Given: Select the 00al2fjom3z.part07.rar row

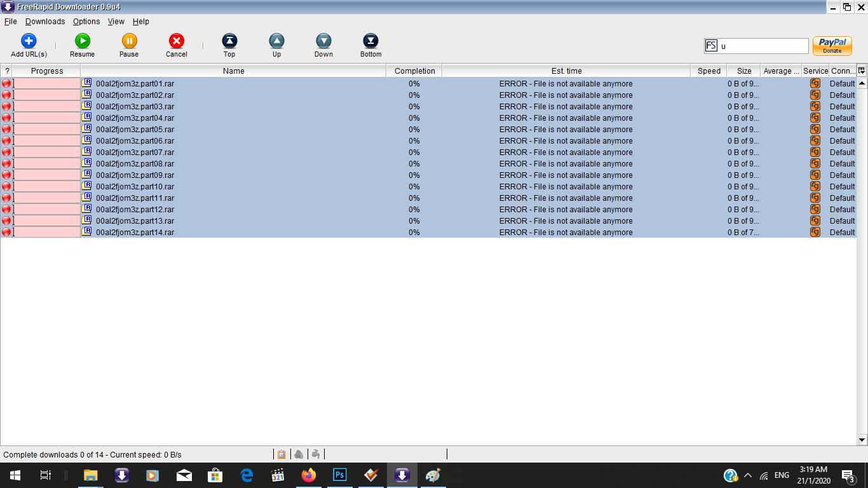Looking at the screenshot, I should pyautogui.click(x=135, y=152).
